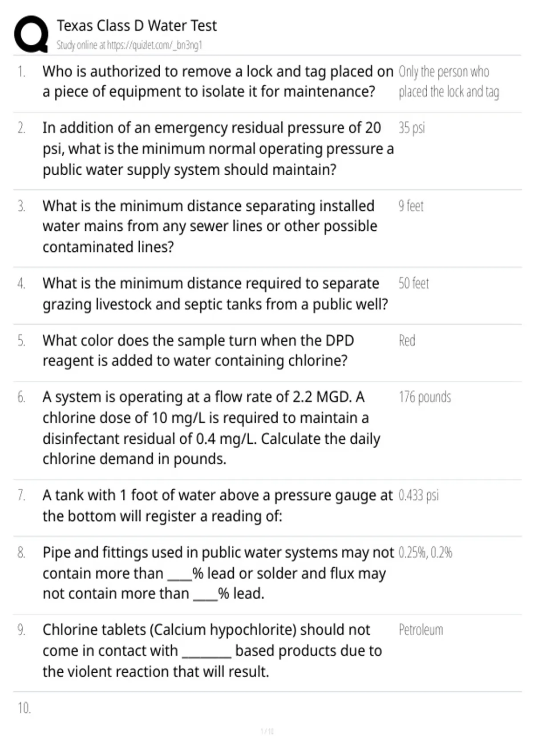534x756 pixels.
Task: Select the emergency residual pressure question
Action: point(218,149)
